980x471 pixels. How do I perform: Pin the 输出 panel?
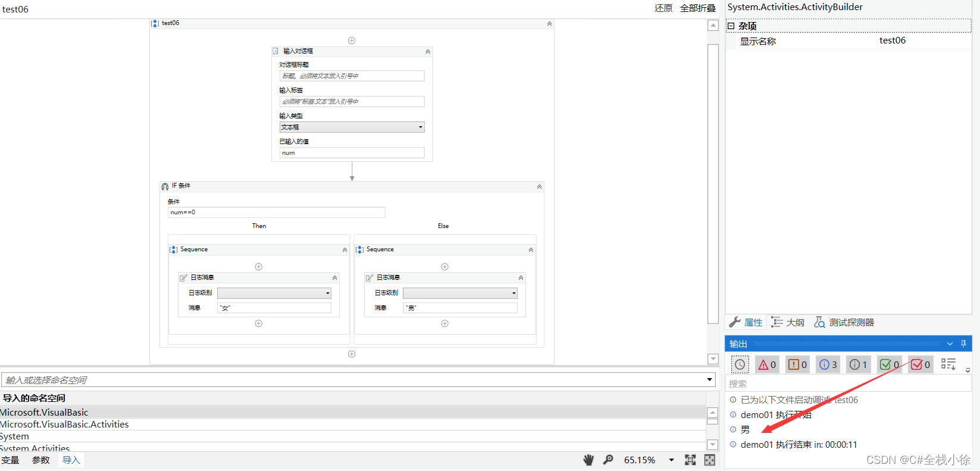coord(964,344)
